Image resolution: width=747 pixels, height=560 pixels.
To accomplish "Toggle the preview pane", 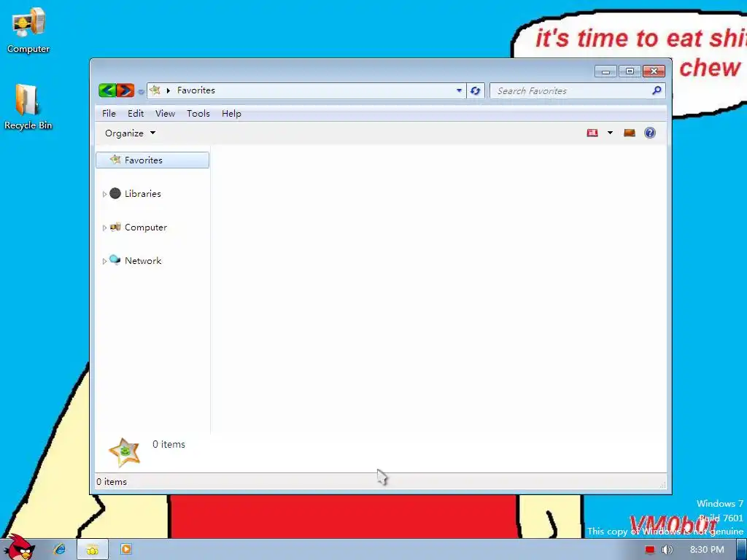I will coord(630,133).
